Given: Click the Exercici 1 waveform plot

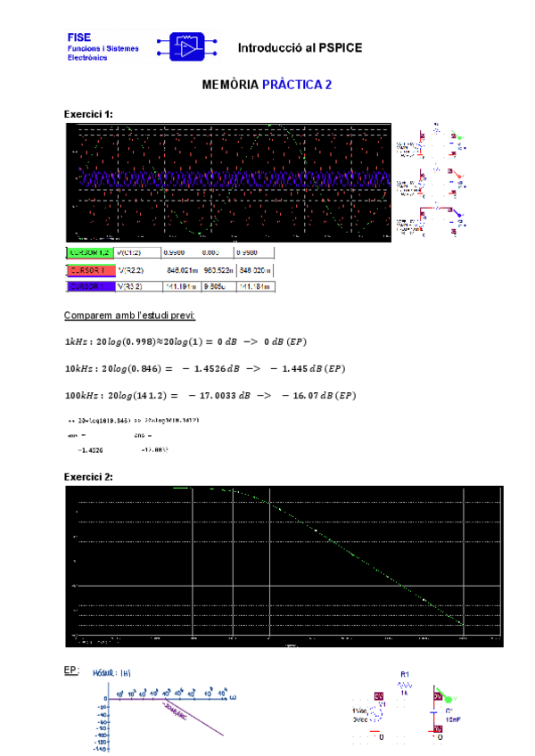Looking at the screenshot, I should click(x=229, y=182).
